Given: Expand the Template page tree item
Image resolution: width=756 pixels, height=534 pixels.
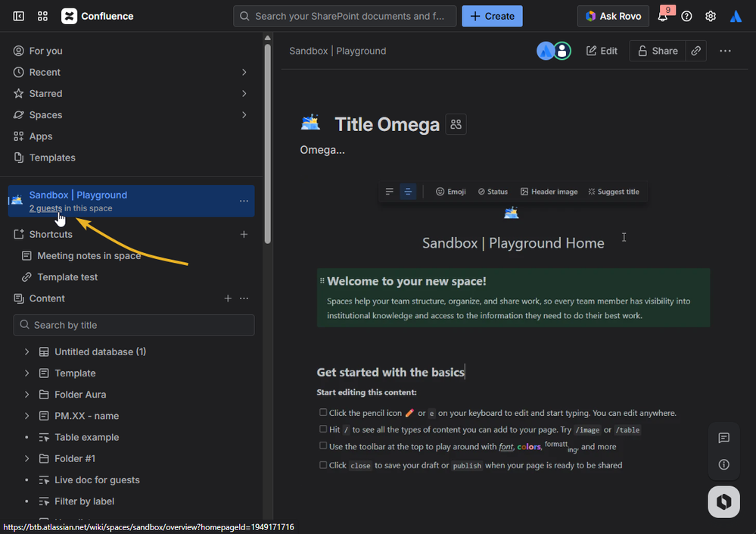Looking at the screenshot, I should [x=26, y=373].
